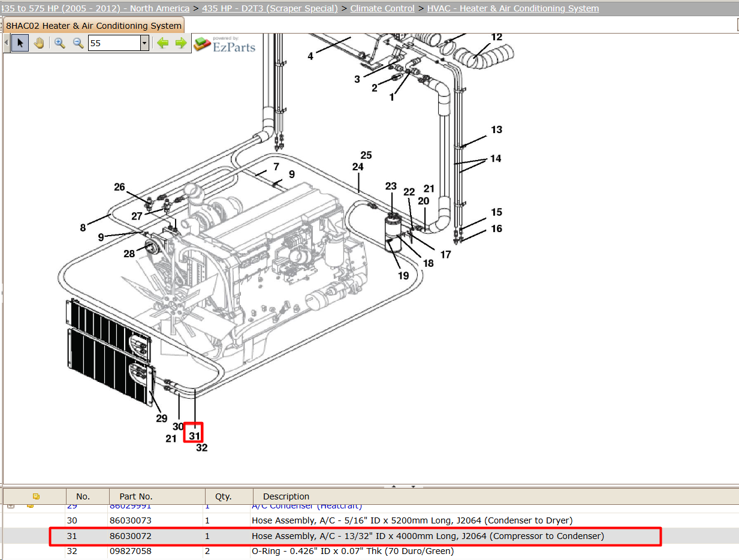Click callout number 14 in the diagram
The image size is (739, 560).
coord(496,159)
